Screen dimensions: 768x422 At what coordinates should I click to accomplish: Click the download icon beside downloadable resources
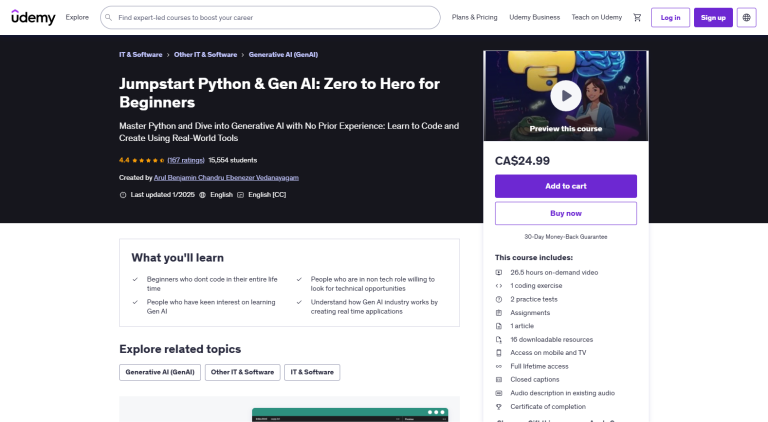[499, 339]
